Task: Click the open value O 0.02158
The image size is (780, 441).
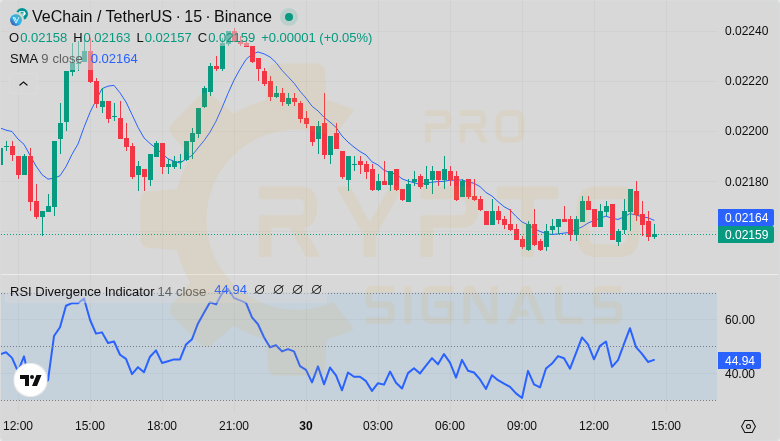Action: 38,38
